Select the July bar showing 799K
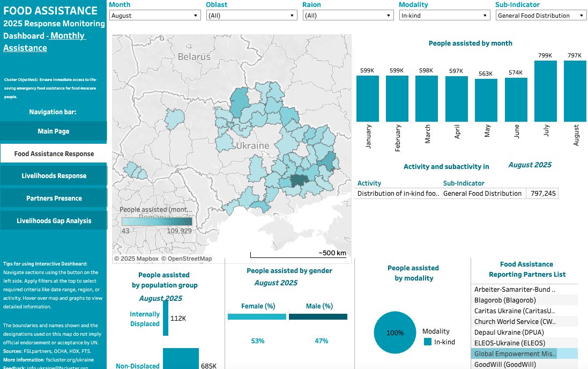This screenshot has width=588, height=369. 546,91
